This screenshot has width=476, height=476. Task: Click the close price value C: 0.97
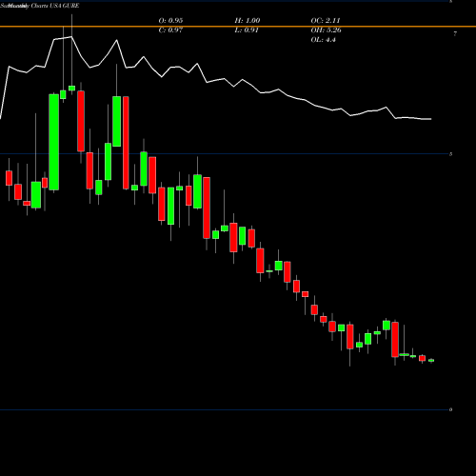click(170, 30)
